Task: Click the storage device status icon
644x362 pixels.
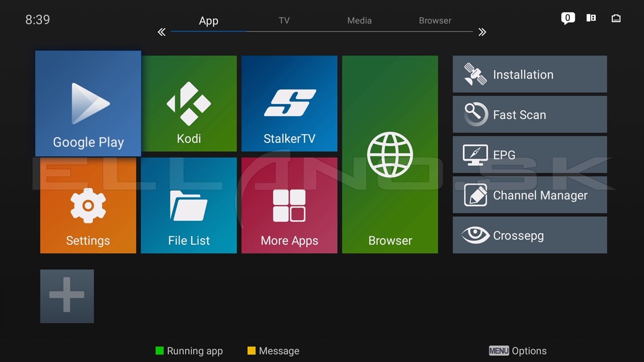Action: 591,18
